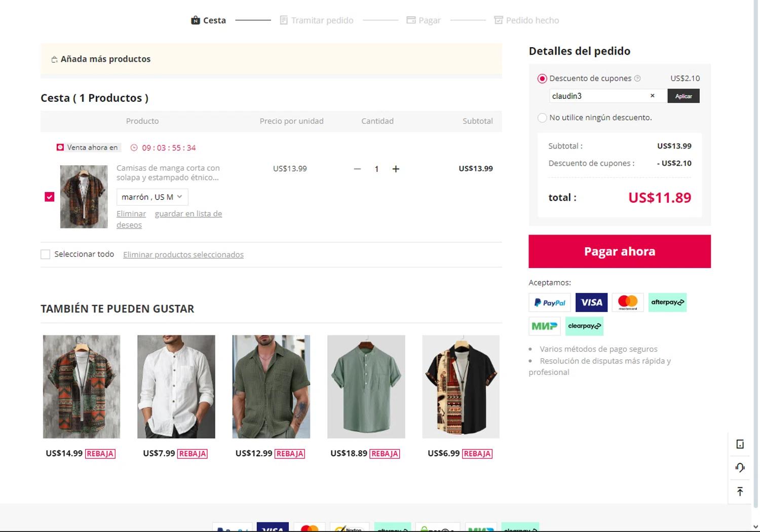Click the feedback icon in side panel
This screenshot has height=532, width=760.
coord(740,444)
